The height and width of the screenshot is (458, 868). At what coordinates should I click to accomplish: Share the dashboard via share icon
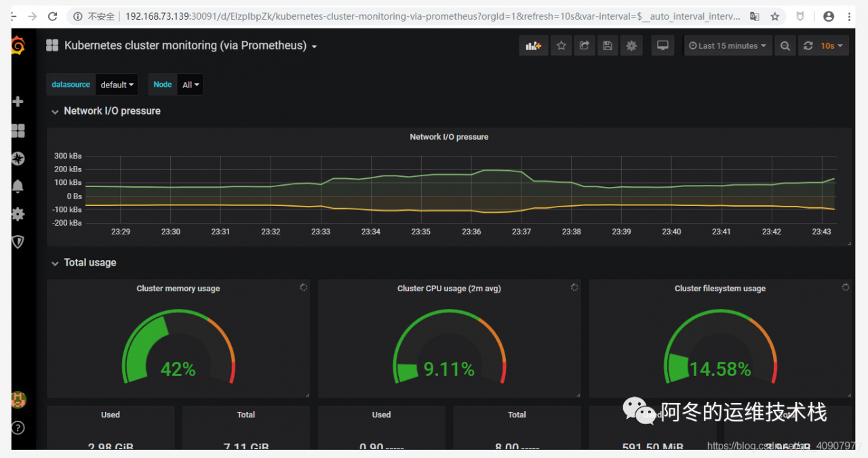pyautogui.click(x=585, y=45)
